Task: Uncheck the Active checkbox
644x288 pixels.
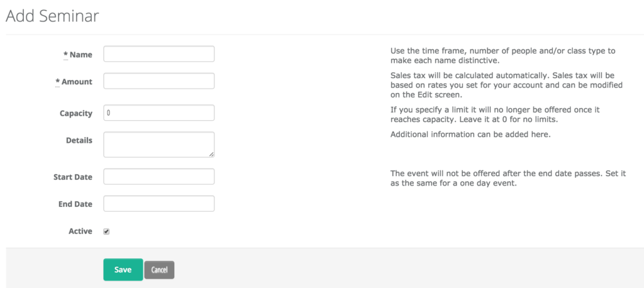Action: (106, 231)
